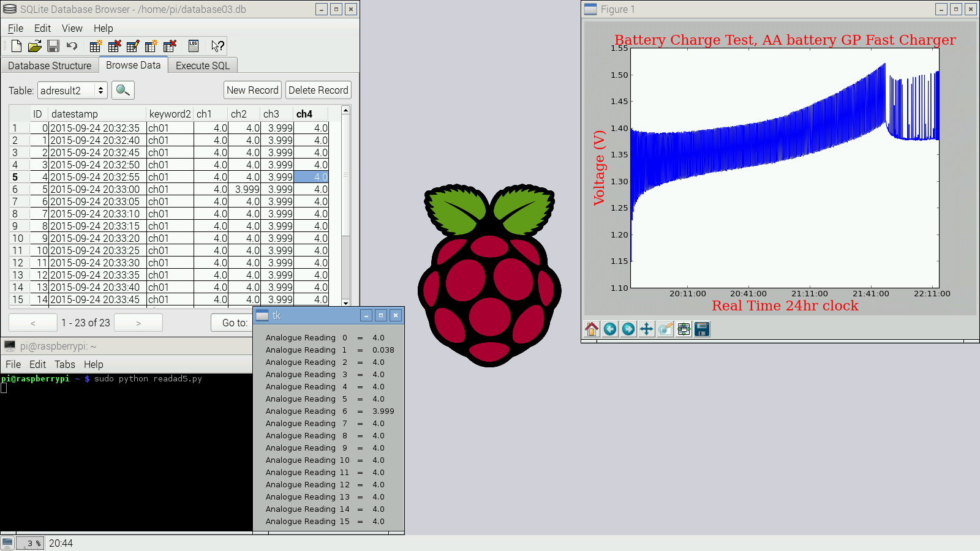The image size is (980, 551).
Task: Open the Modify Table icon
Action: pyautogui.click(x=132, y=46)
